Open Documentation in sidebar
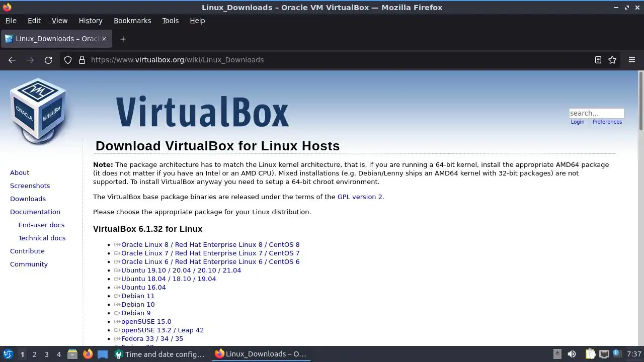 tap(35, 212)
